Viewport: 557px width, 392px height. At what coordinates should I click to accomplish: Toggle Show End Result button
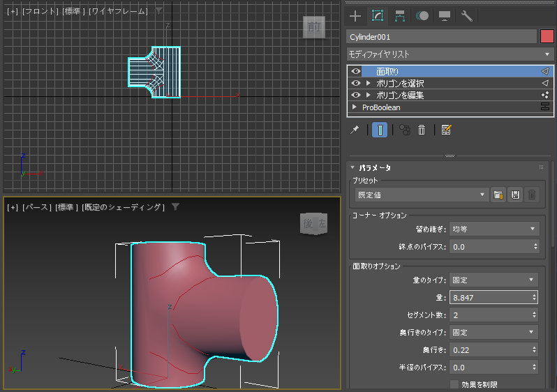tap(380, 130)
